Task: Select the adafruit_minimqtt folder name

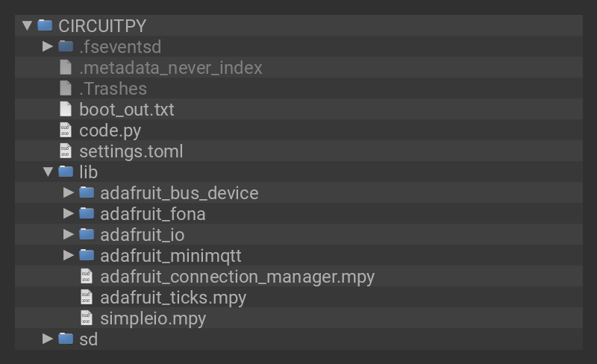Action: click(x=170, y=256)
